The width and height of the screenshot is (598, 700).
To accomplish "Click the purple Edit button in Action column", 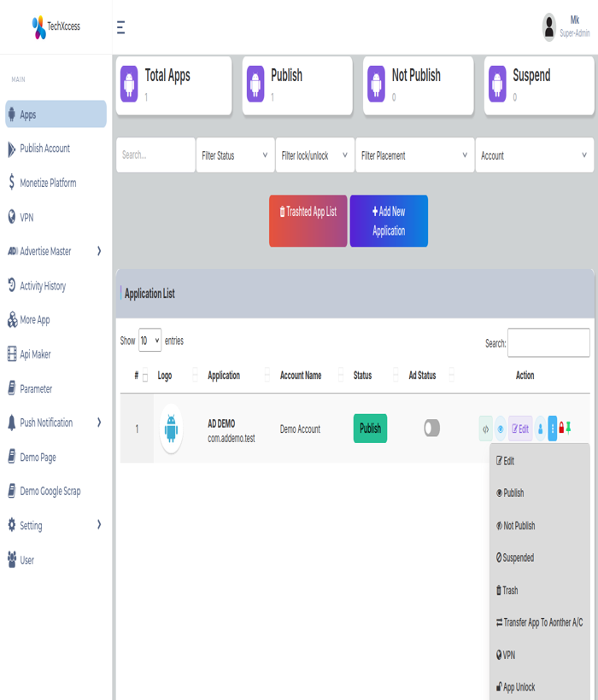I will tap(520, 429).
